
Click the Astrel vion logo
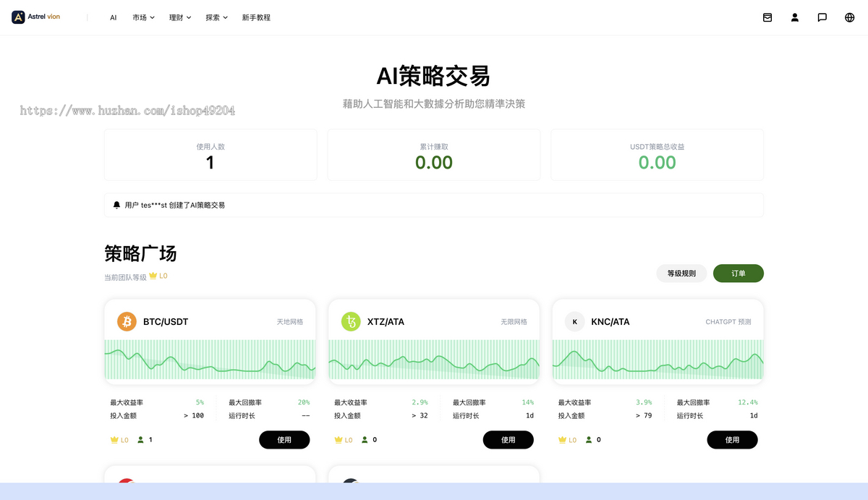[35, 17]
